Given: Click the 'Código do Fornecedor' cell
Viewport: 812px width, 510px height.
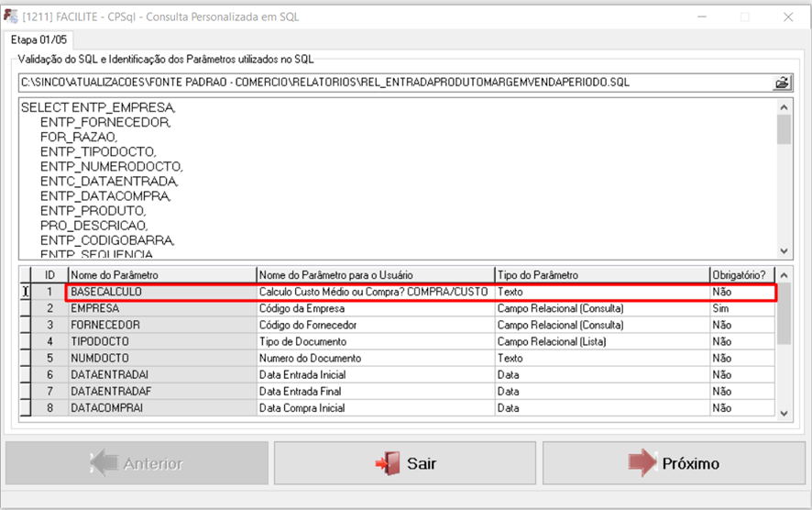Looking at the screenshot, I should click(376, 325).
